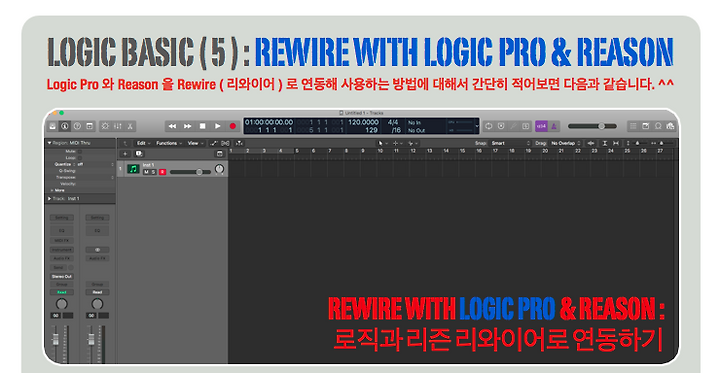Mute the Inst 1 track with M
720x373 pixels.
146,172
